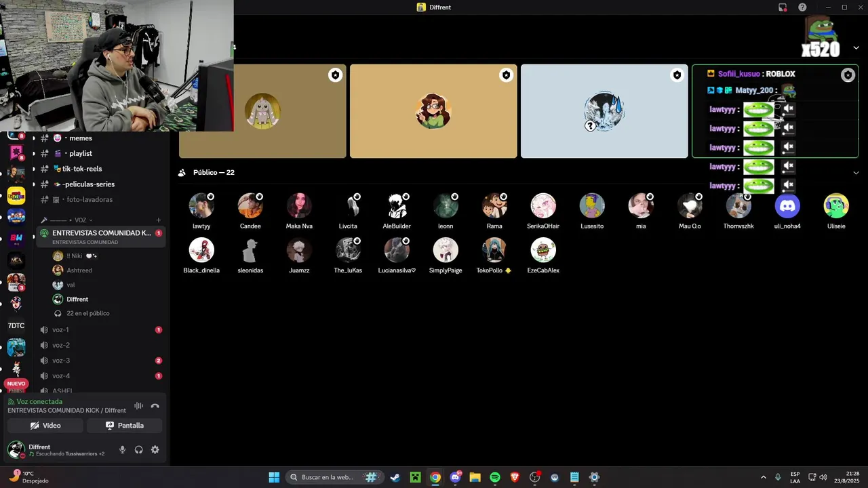Screen dimensions: 868x488
Task: Disconnect from voice with hang-up icon
Action: 155,406
